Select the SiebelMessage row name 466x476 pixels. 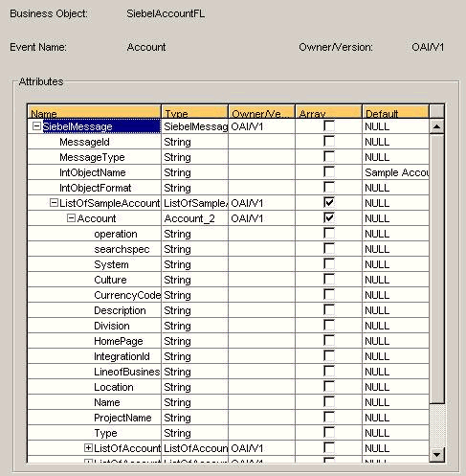point(101,126)
